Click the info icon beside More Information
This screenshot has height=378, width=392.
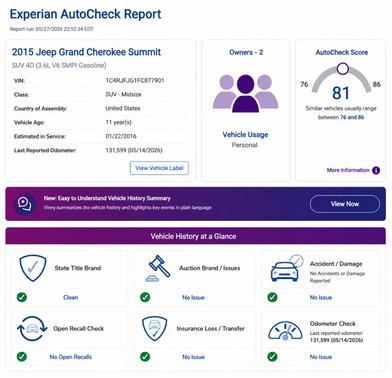point(376,170)
